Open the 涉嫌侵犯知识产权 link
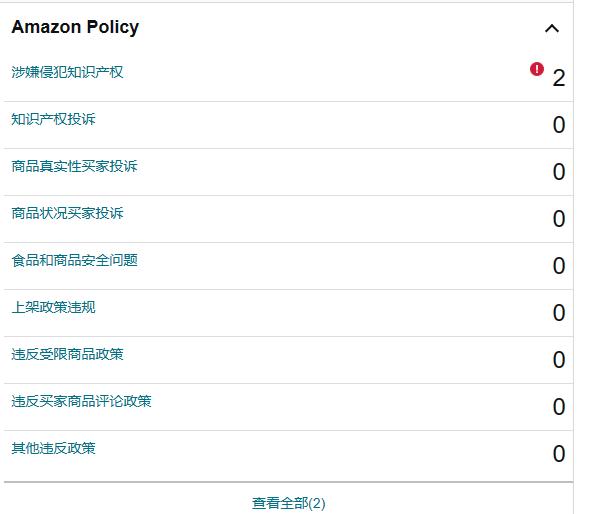Image resolution: width=601 pixels, height=514 pixels. [x=67, y=72]
